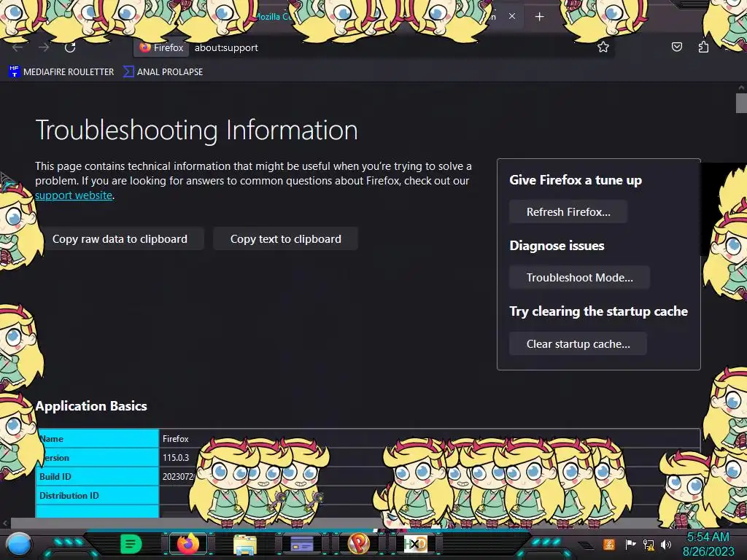Go back with the back arrow

[x=18, y=47]
